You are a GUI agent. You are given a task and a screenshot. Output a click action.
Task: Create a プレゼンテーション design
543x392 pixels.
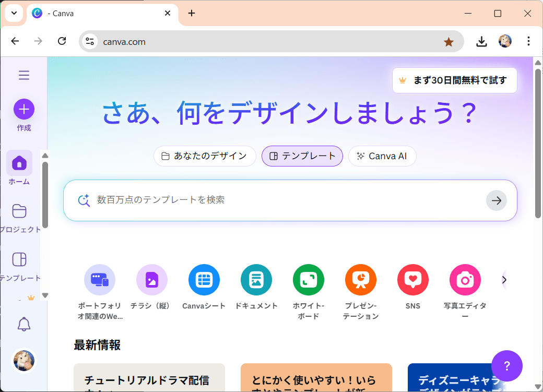pos(361,280)
